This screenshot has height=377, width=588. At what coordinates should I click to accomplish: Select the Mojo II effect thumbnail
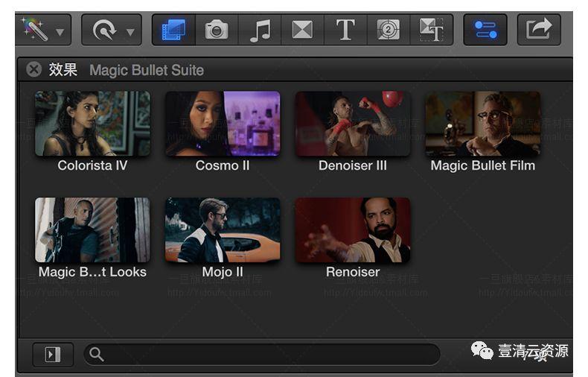pyautogui.click(x=223, y=229)
